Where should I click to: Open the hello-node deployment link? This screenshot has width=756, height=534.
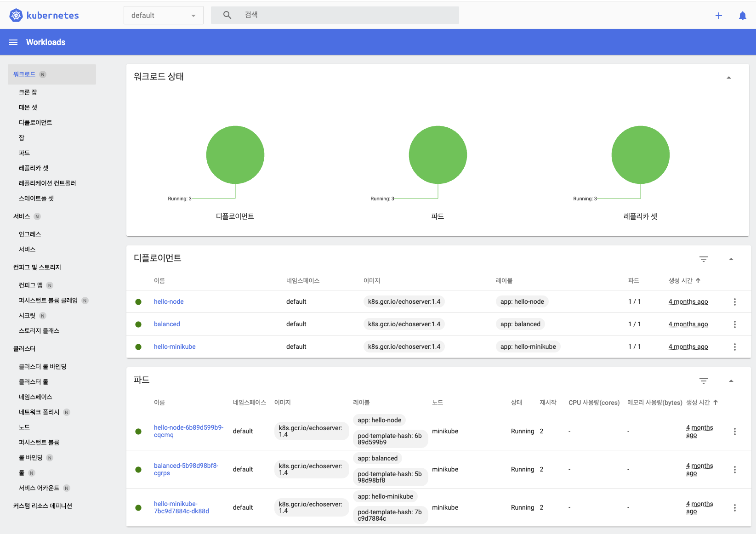click(x=169, y=302)
